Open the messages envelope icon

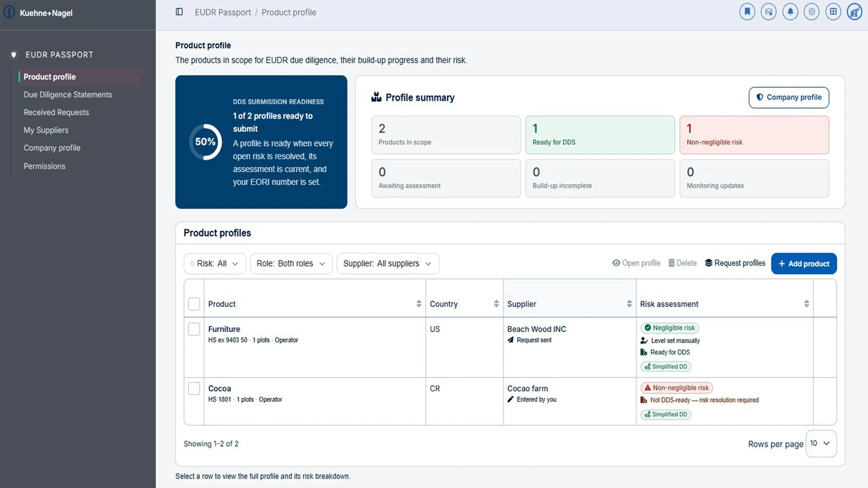pos(769,12)
